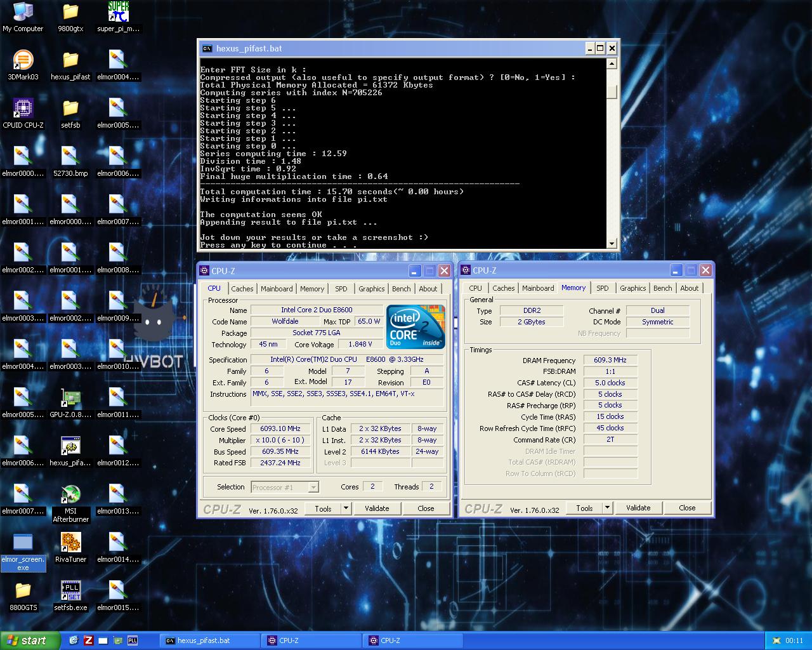Select the elmor0014 image file icon
This screenshot has height=650, width=812.
(x=118, y=548)
